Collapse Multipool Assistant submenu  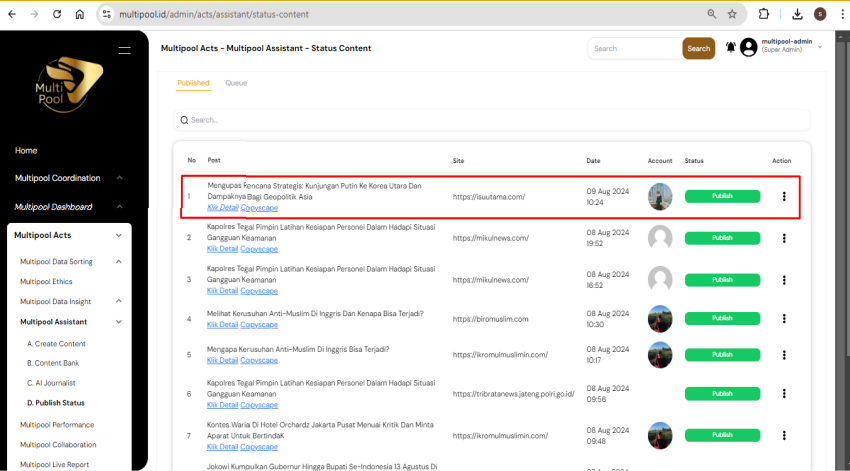tap(119, 321)
